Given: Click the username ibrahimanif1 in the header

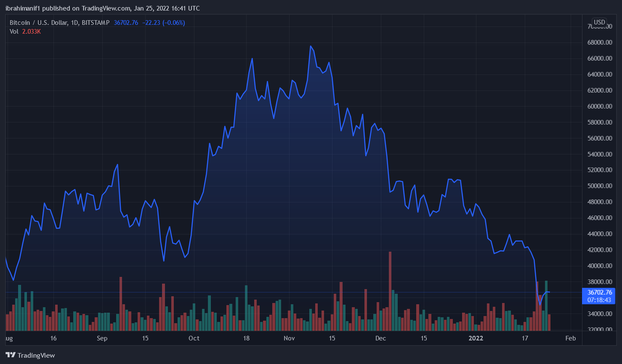Looking at the screenshot, I should point(23,8).
